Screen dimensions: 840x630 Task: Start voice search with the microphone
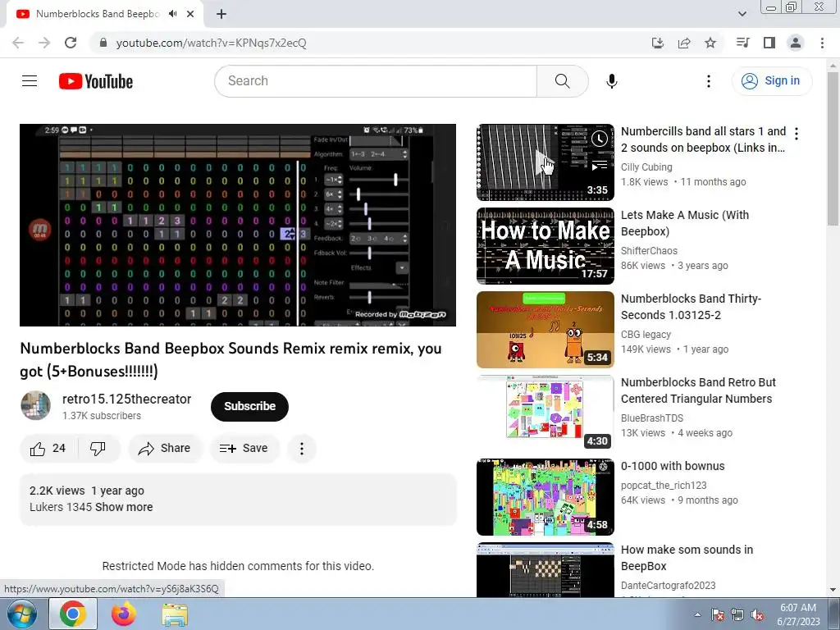[x=611, y=81]
